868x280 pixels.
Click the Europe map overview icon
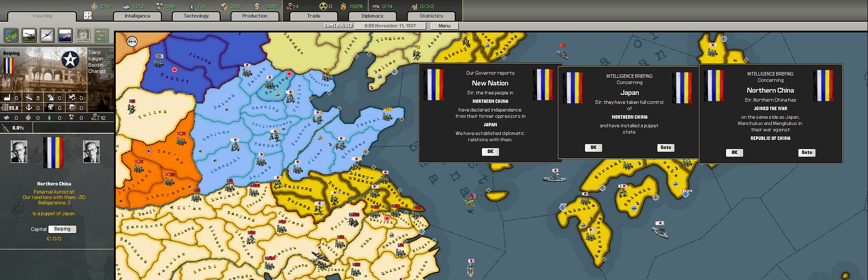tap(11, 35)
